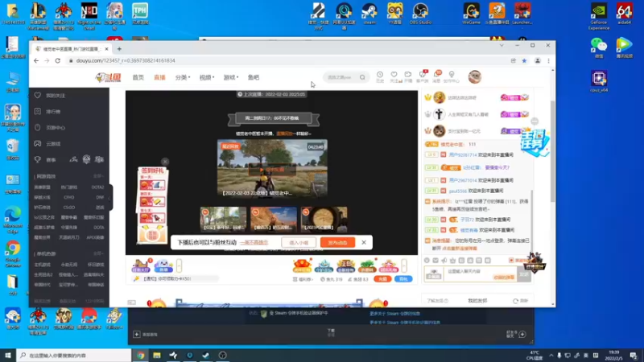
Task: Click the search magnifier icon on Douyu
Action: (362, 77)
